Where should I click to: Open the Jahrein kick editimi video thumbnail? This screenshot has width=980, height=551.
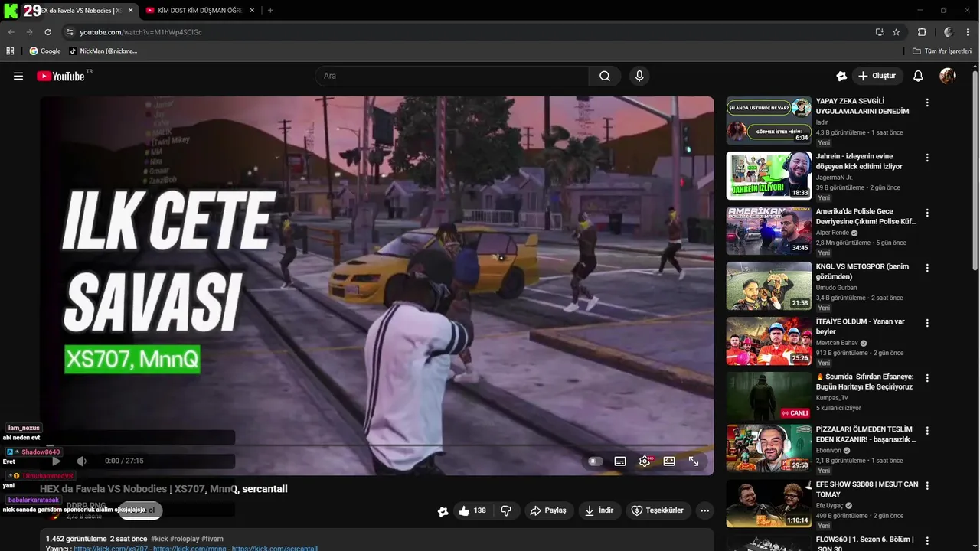pyautogui.click(x=769, y=175)
